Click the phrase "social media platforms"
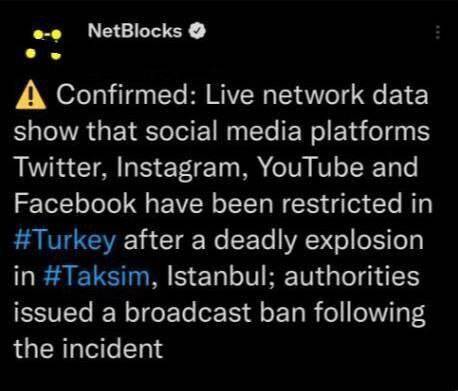The height and width of the screenshot is (391, 458). (x=288, y=132)
